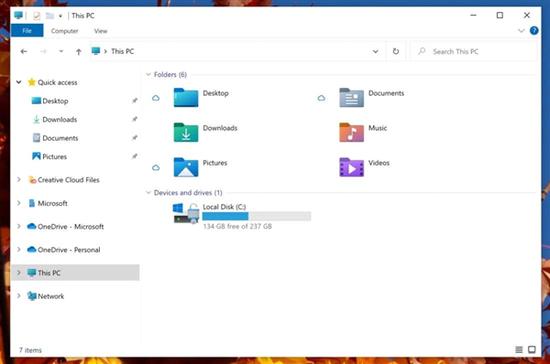
Task: Unpin Desktop from Quick access
Action: (134, 101)
